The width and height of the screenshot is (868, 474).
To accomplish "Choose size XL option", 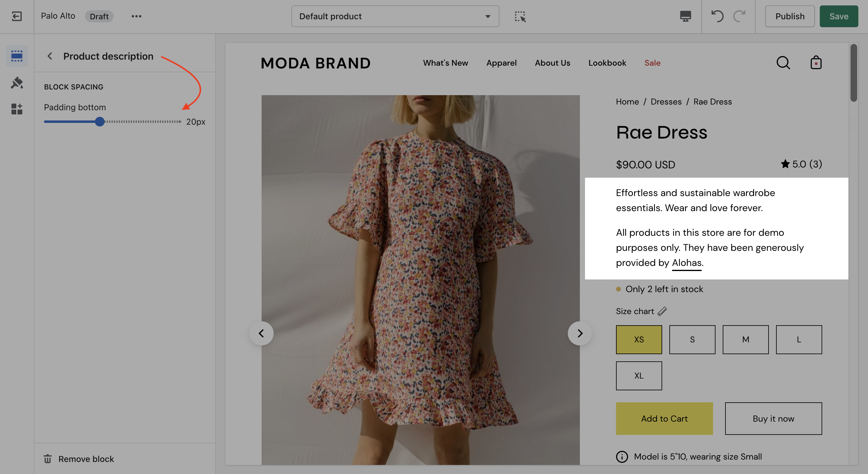I will tap(639, 376).
